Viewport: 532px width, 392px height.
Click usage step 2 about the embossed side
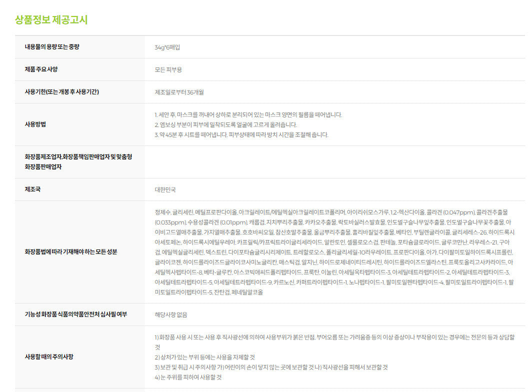point(225,124)
